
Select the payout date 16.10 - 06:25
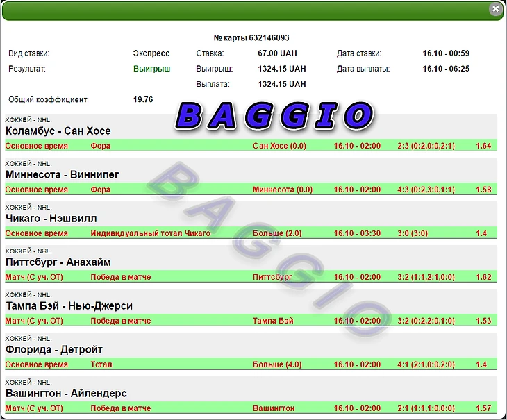click(446, 69)
